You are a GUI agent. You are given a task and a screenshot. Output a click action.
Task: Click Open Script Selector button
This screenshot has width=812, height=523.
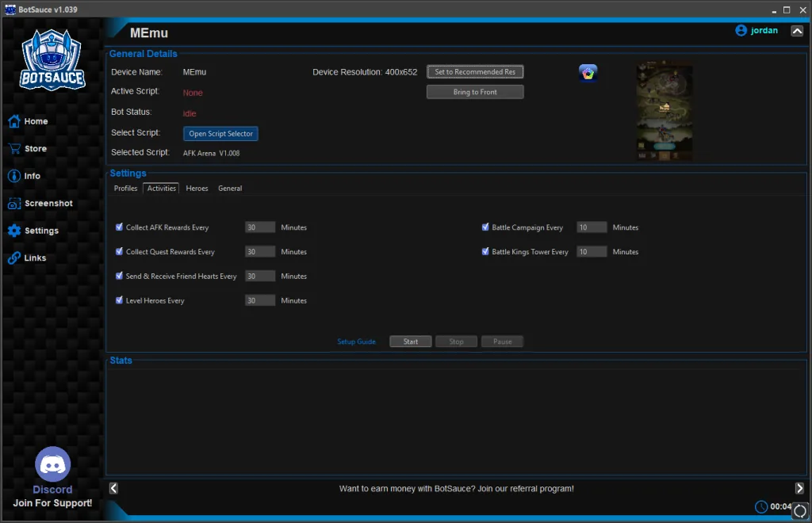[x=220, y=133]
